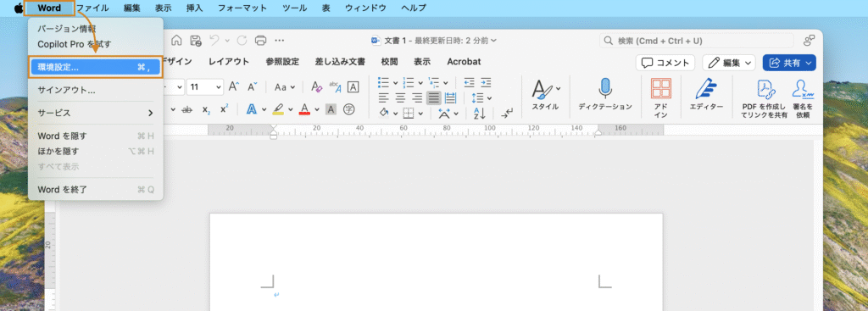Switch to the レイアウト ribbon tab
Viewport: 868px width, 311px height.
[x=229, y=61]
